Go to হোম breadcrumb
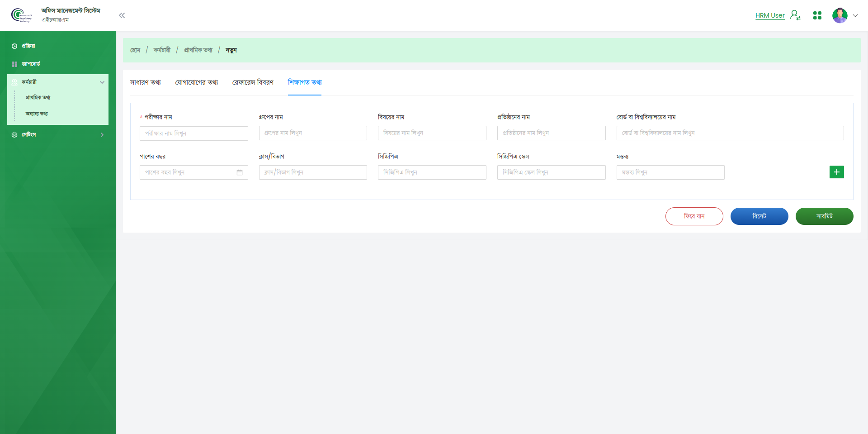 pyautogui.click(x=135, y=50)
